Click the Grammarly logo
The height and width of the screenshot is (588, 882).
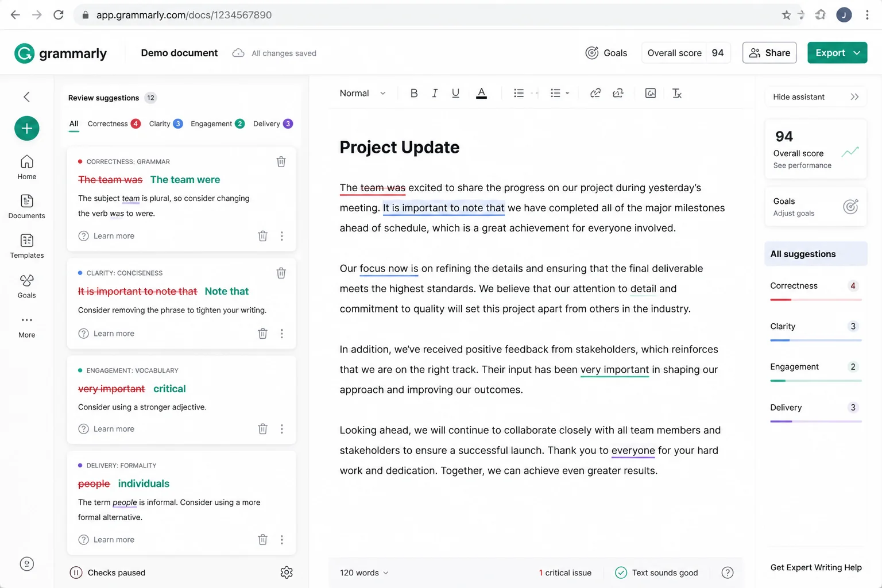(60, 53)
